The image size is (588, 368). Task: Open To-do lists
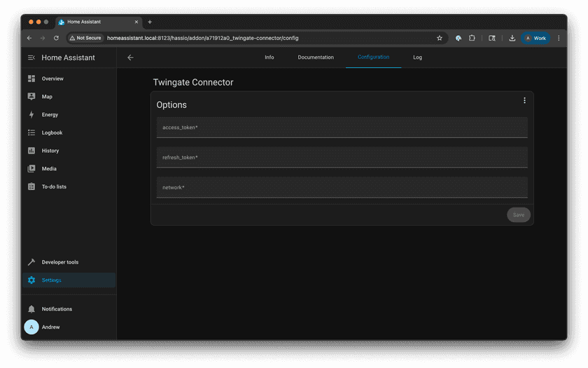pos(54,186)
